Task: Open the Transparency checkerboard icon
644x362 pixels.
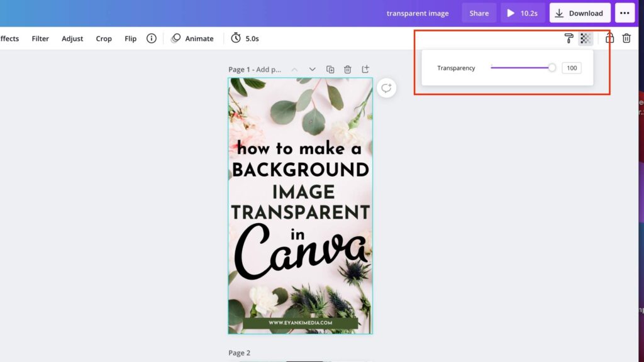Action: click(586, 38)
